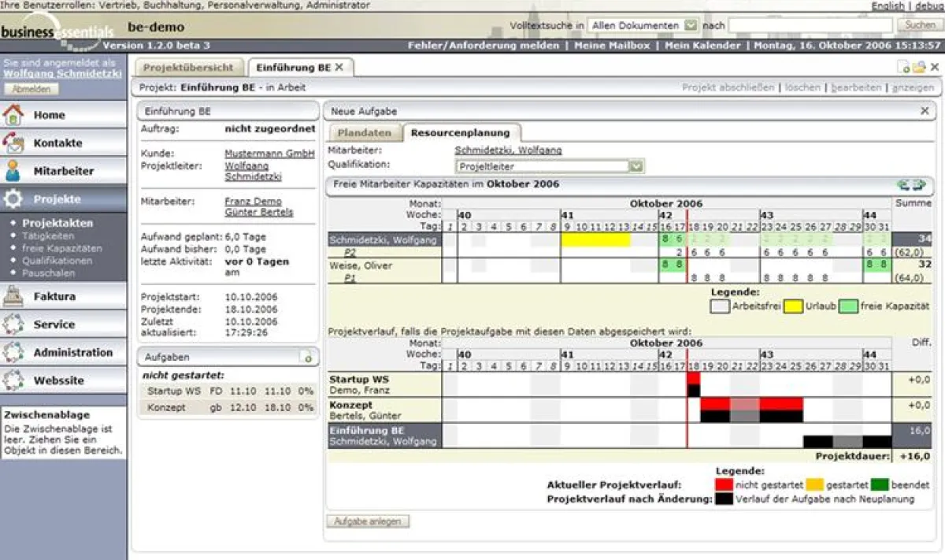The image size is (945, 560).
Task: Click the new document icon at top right
Action: (905, 68)
